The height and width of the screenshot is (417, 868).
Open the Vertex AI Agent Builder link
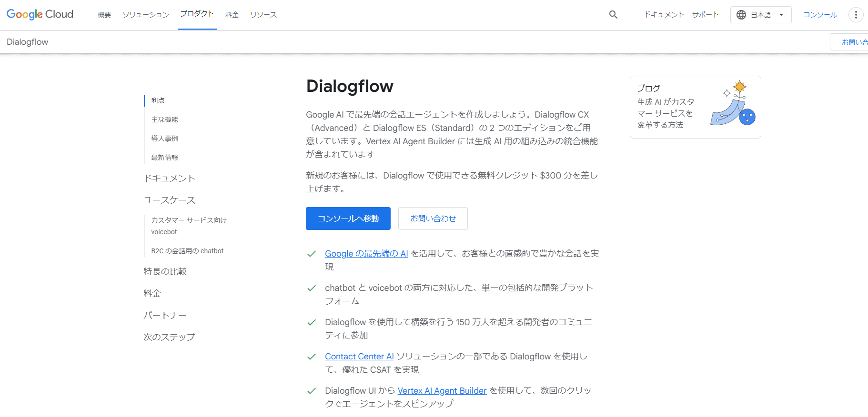click(442, 391)
